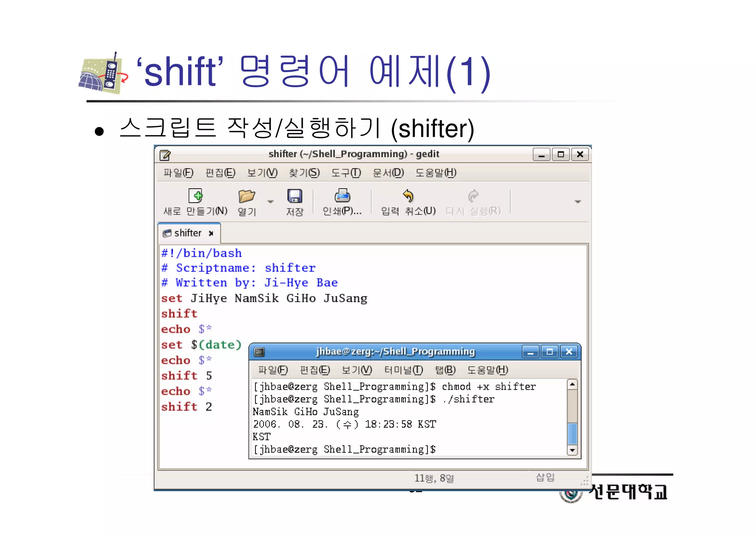Screen dimensions: 756x534
Task: Open terminal 편집(E) menu
Action: 315,370
